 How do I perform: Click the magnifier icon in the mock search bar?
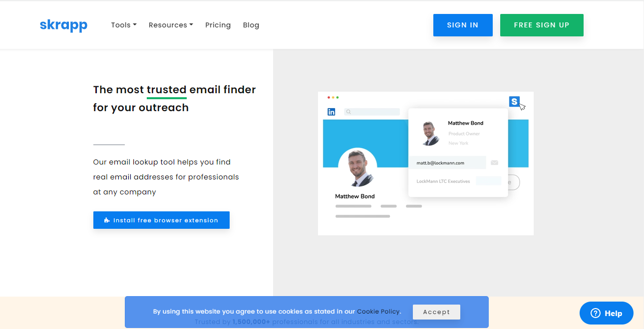[348, 112]
